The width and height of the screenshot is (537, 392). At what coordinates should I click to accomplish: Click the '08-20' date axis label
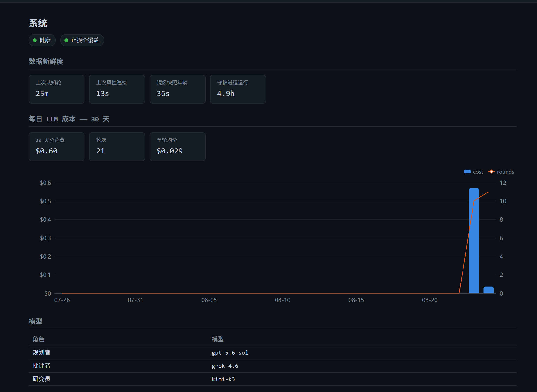(430, 300)
